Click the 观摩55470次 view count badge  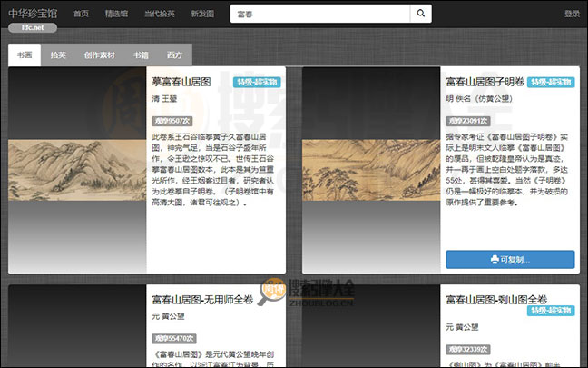tap(174, 339)
